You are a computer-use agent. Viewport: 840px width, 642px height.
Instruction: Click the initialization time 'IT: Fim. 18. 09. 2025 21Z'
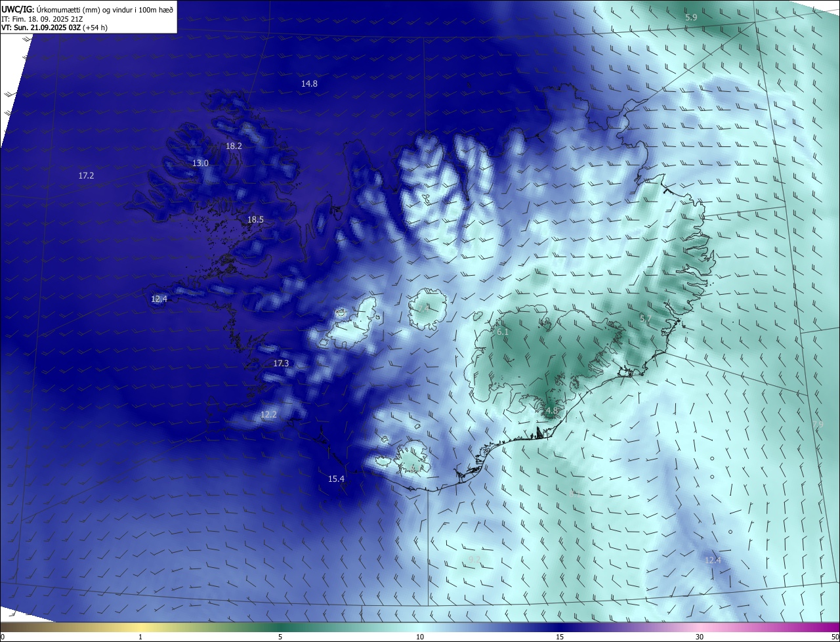(42, 19)
